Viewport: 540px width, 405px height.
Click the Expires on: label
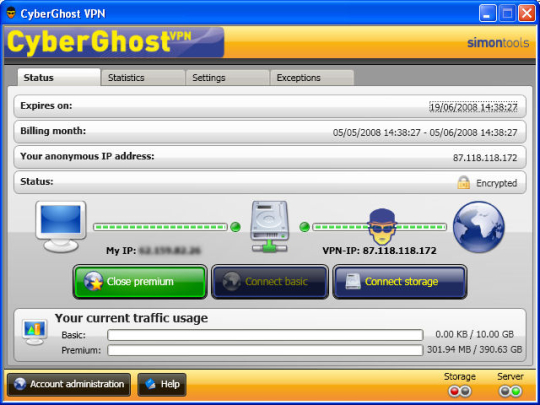point(46,106)
